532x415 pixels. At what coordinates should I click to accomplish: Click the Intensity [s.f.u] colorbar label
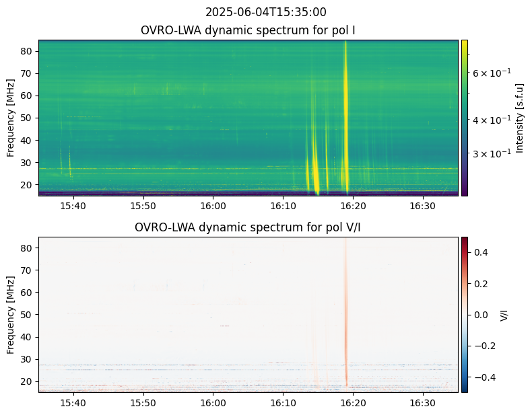(519, 118)
